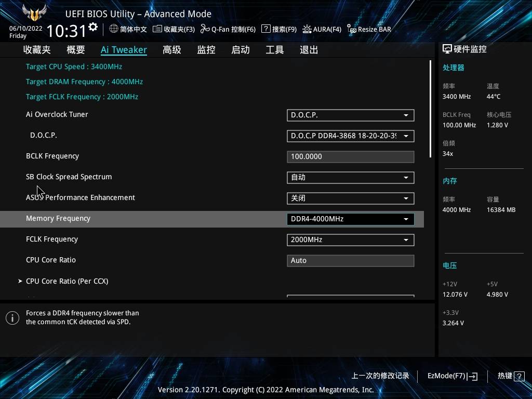Open Q-Fan control fan icon
Screen dimensions: 532x399
click(x=205, y=29)
